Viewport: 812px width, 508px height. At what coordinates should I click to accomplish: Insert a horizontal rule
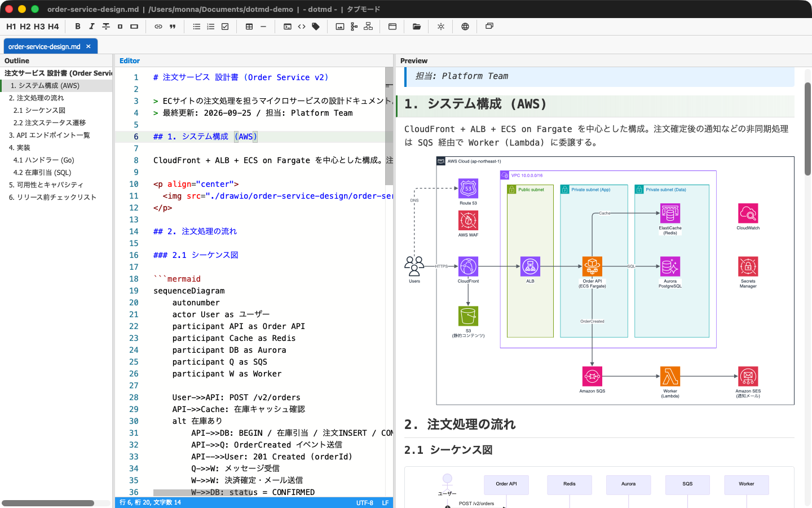click(x=263, y=27)
